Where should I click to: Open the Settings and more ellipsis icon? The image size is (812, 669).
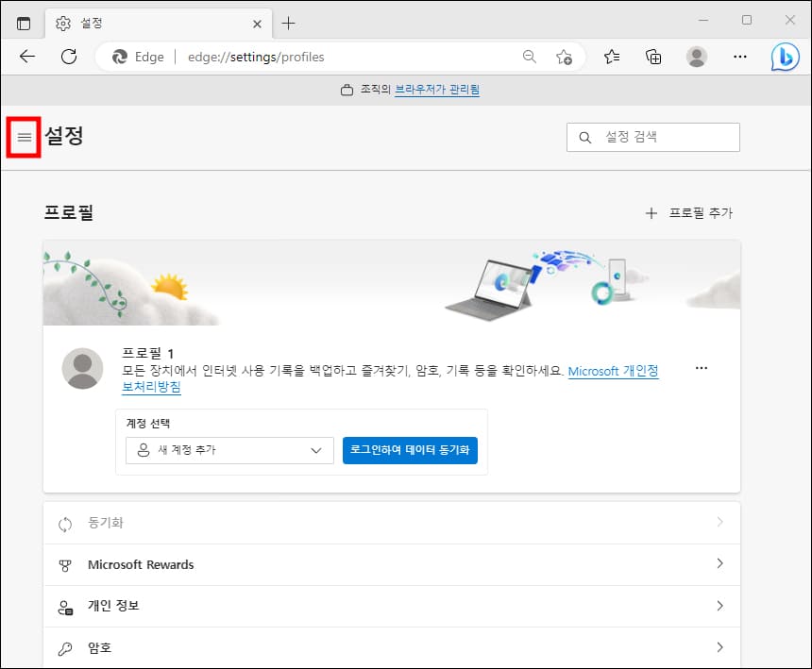740,57
